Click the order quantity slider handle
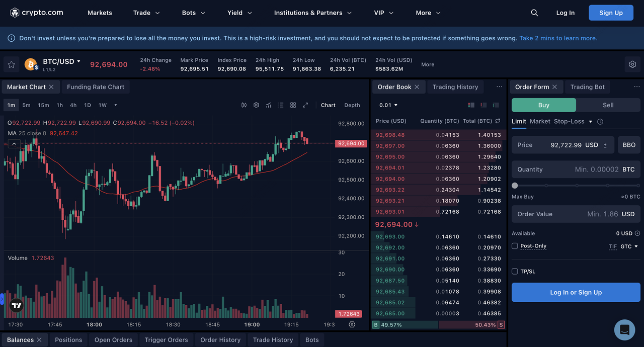The image size is (644, 347). [x=515, y=186]
